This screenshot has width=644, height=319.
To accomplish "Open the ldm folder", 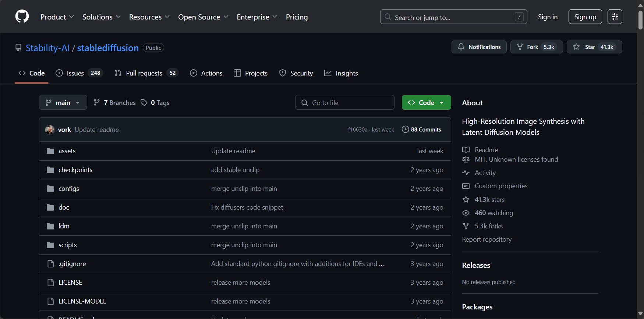I will click(64, 226).
